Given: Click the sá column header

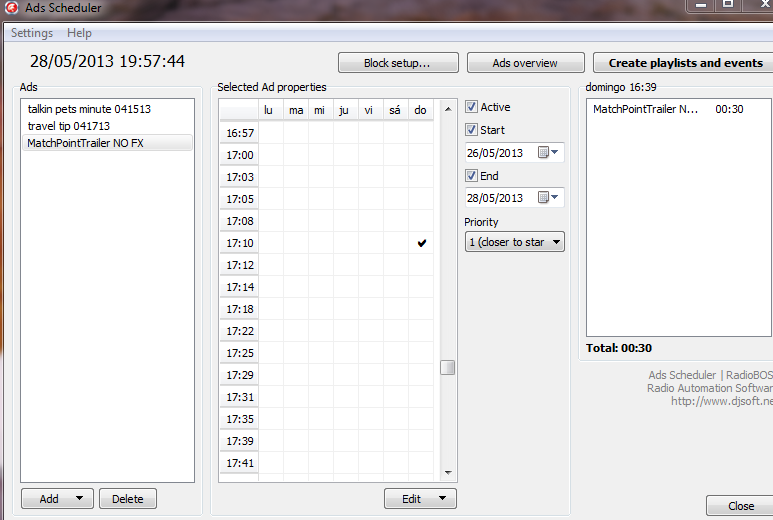Looking at the screenshot, I should tap(396, 110).
